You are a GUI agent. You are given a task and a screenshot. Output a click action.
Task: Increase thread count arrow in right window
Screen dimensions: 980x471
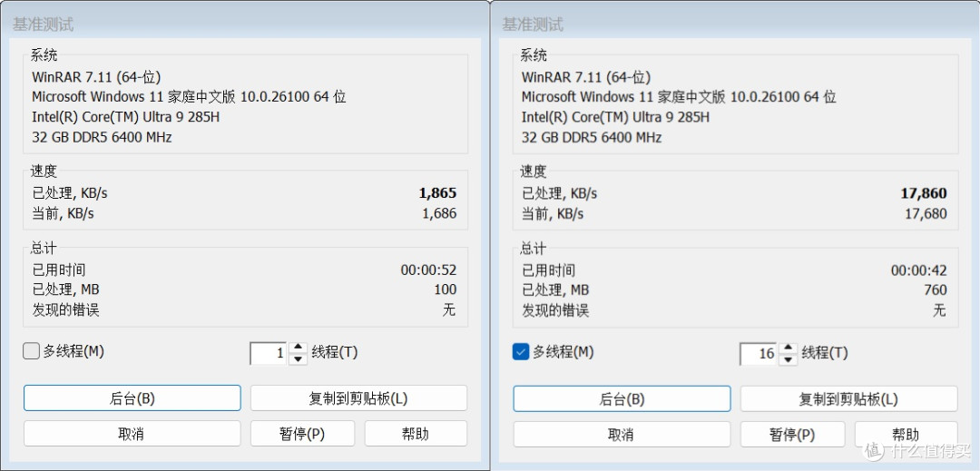[x=789, y=348]
